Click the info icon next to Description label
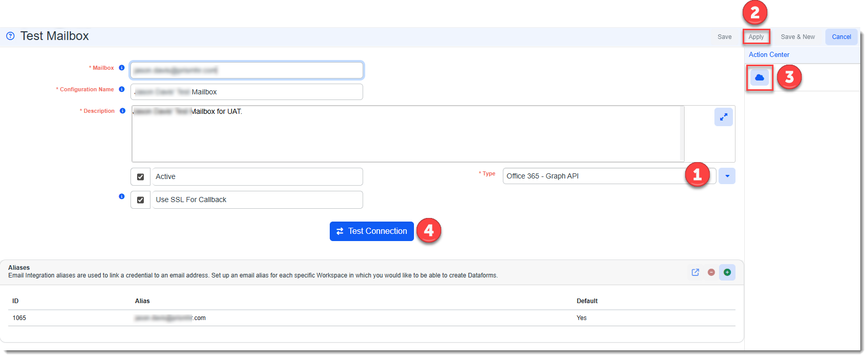Image resolution: width=868 pixels, height=358 pixels. pyautogui.click(x=122, y=111)
